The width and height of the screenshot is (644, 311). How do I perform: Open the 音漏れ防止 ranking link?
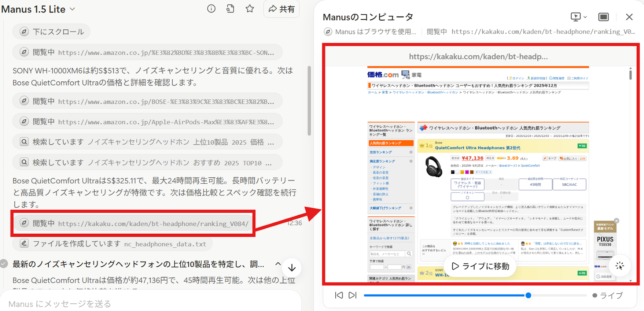pyautogui.click(x=381, y=194)
